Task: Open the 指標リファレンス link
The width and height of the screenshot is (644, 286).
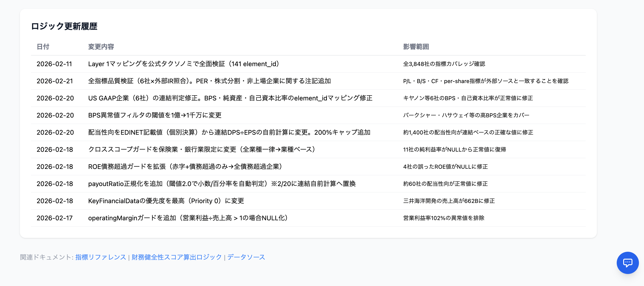Action: 101,257
